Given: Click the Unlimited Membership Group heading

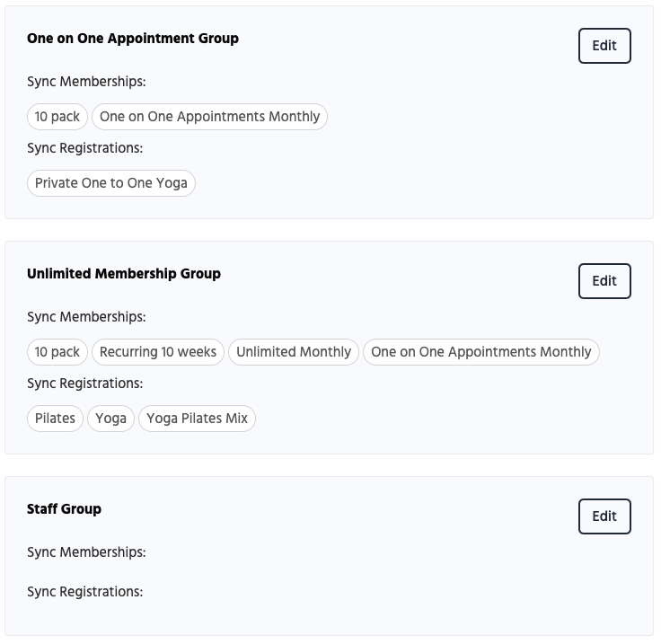Looking at the screenshot, I should [124, 274].
